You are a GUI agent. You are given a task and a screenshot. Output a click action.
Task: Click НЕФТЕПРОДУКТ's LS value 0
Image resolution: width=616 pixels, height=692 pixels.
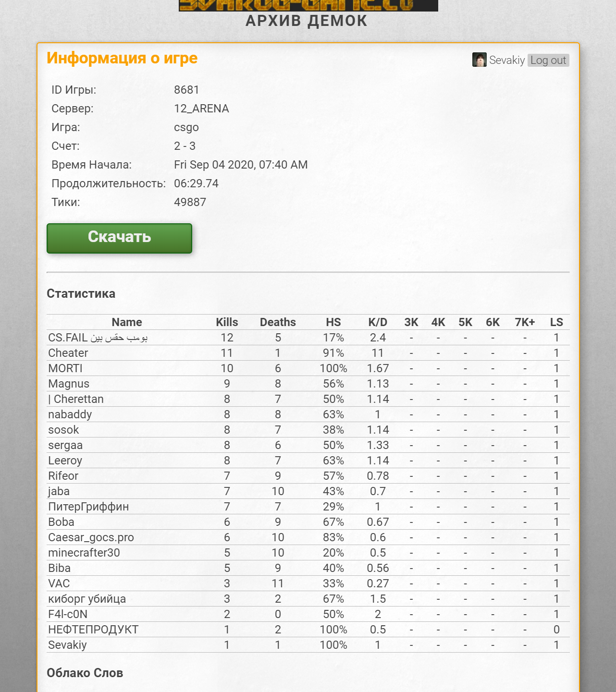[x=556, y=630]
